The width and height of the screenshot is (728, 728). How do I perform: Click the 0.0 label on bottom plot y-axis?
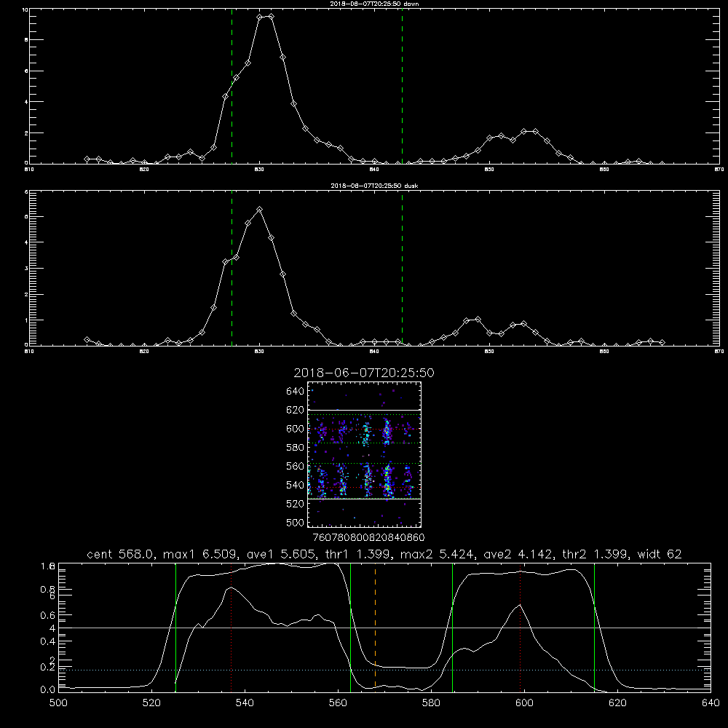[x=48, y=690]
